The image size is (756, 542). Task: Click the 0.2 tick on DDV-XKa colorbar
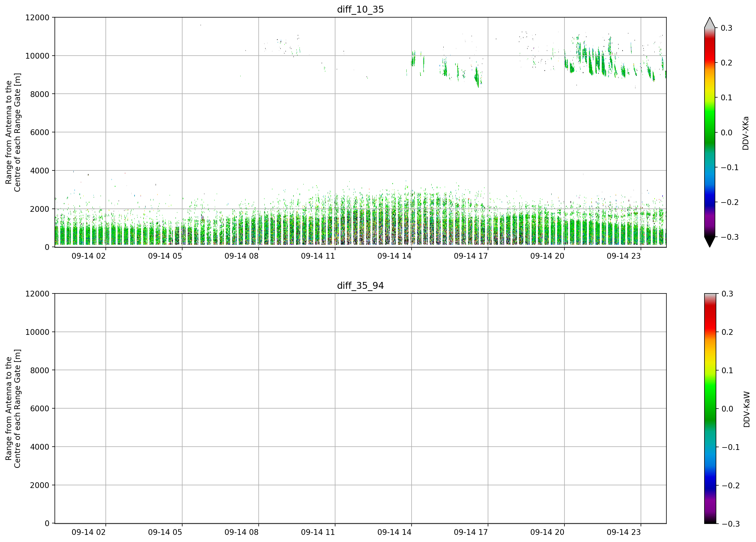tap(726, 63)
